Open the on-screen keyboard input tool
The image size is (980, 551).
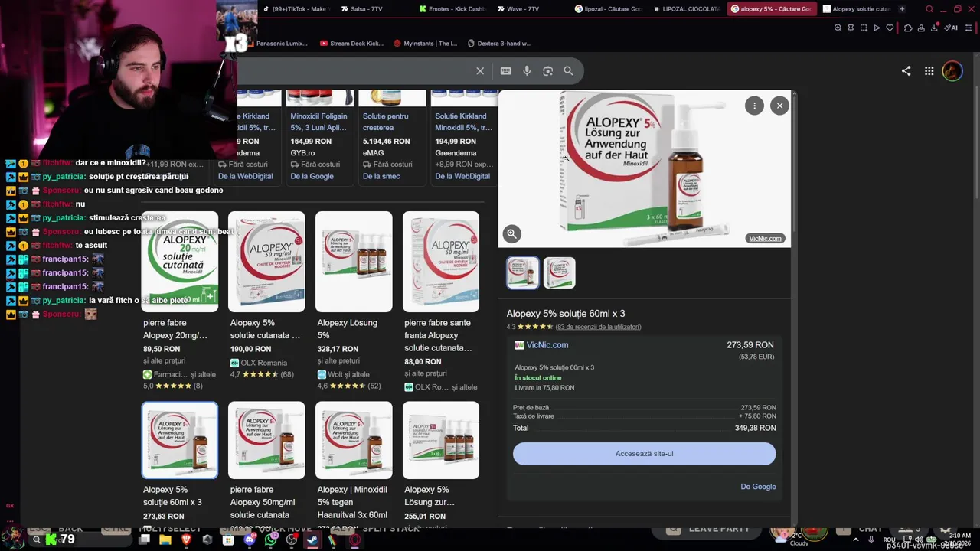[506, 71]
